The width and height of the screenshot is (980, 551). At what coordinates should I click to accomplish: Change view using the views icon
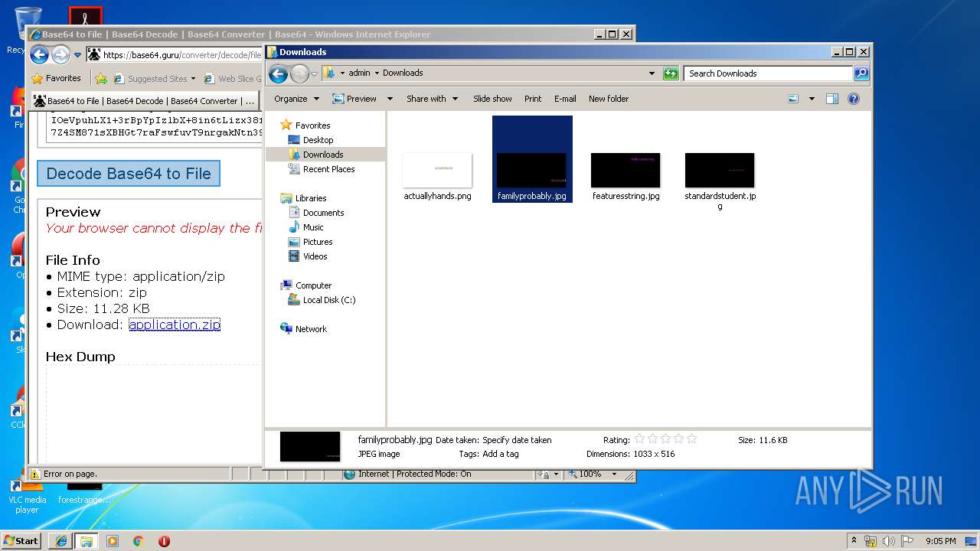(x=793, y=99)
